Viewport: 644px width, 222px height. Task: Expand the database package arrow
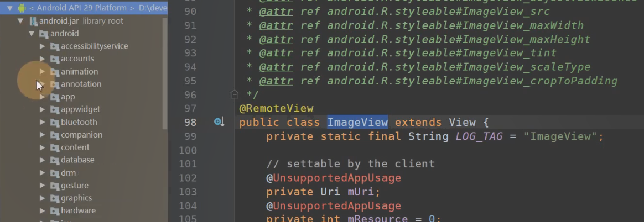[42, 160]
